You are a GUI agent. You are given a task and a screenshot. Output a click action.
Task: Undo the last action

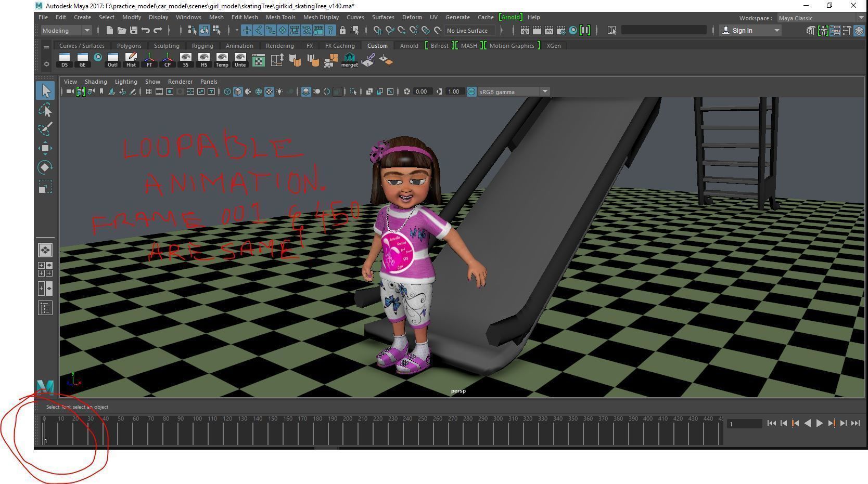146,31
